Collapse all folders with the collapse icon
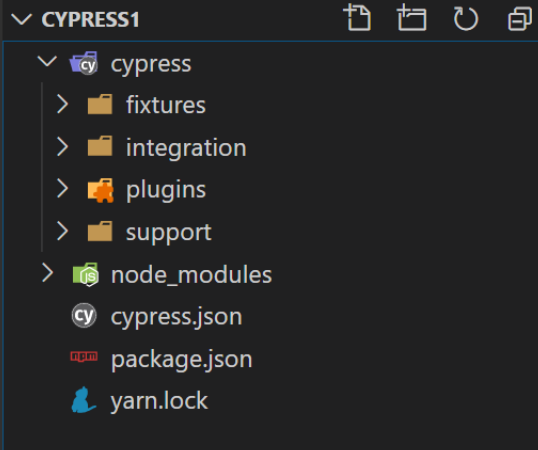Screen dimensions: 538x450 coord(520,19)
